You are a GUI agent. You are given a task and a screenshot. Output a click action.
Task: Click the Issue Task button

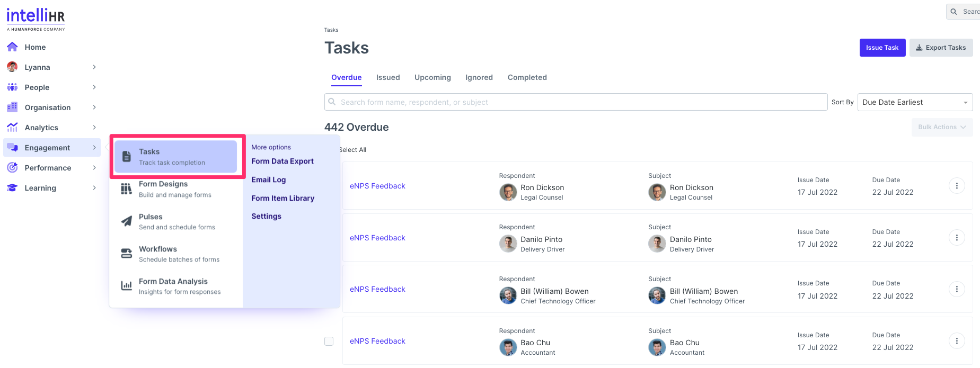[882, 48]
